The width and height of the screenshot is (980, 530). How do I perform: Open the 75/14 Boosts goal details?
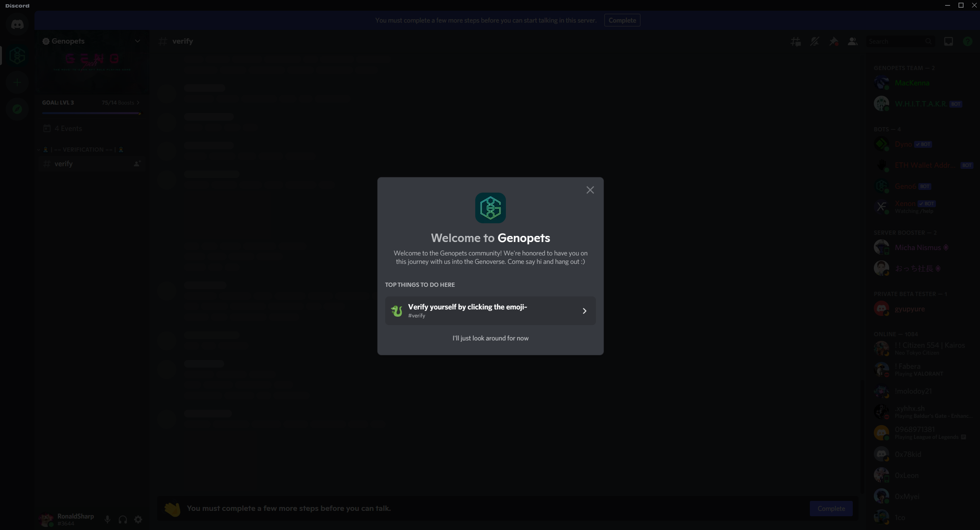coord(121,103)
